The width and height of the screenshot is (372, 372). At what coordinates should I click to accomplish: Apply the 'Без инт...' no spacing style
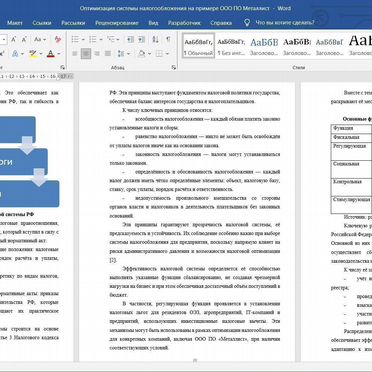231,46
